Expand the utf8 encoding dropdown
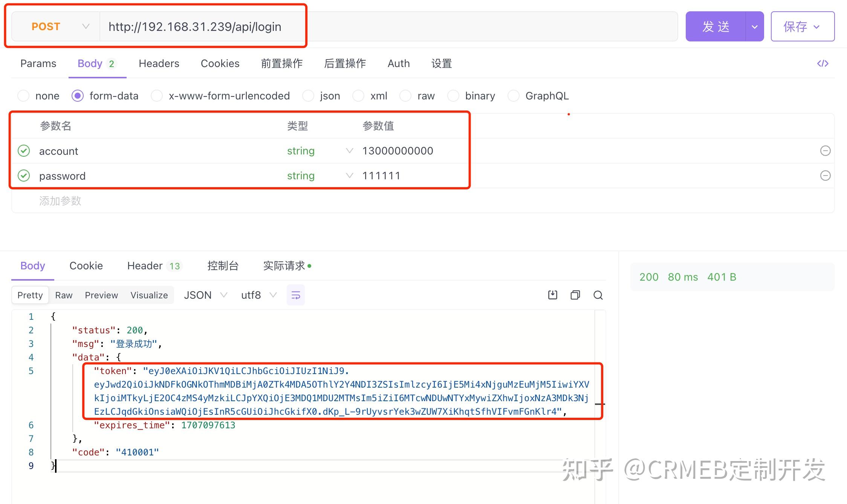 [274, 295]
